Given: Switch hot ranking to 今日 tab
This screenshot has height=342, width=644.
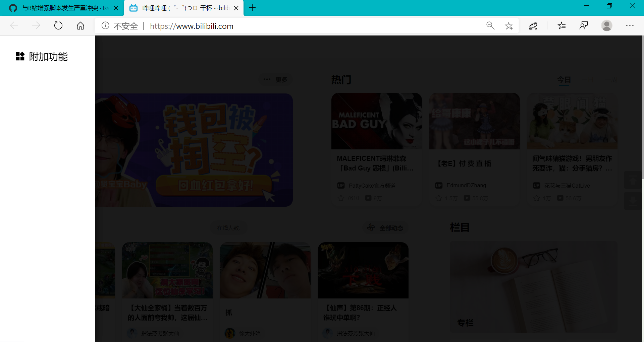Looking at the screenshot, I should click(x=564, y=80).
